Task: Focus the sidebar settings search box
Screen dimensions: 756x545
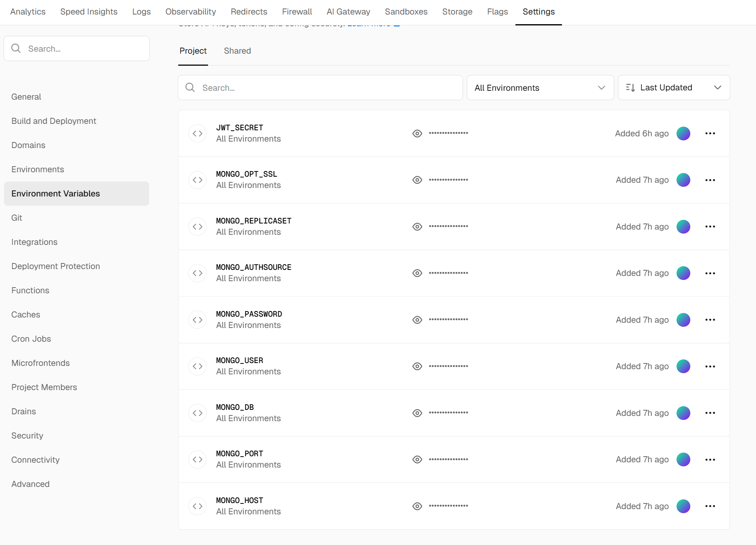Action: pyautogui.click(x=77, y=48)
